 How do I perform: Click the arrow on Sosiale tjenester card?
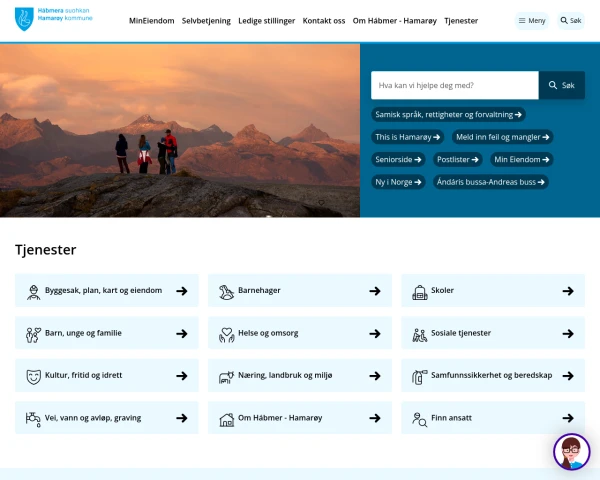click(567, 333)
